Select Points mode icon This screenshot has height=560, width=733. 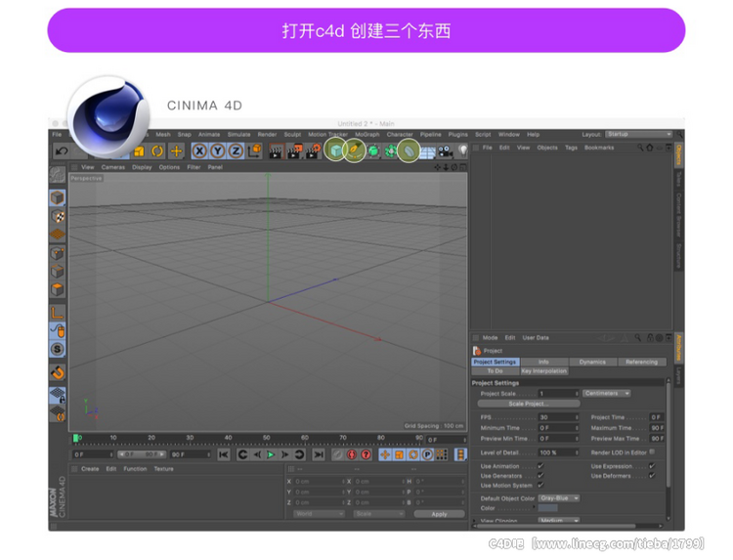[x=58, y=254]
